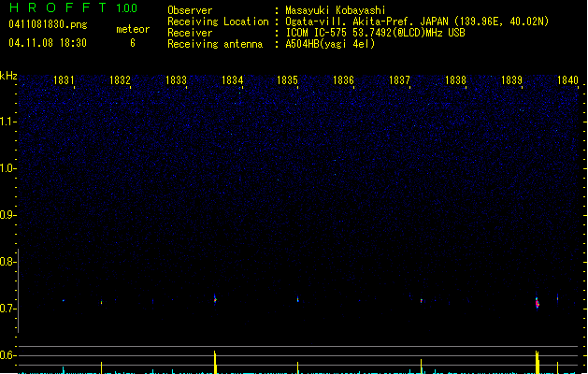
Task: Click the meteor echo after 1837
Action: coord(421,300)
